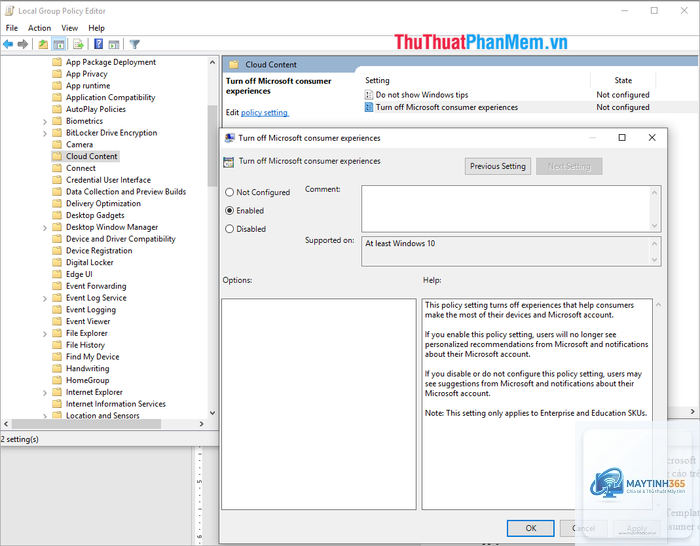700x546 pixels.
Task: Expand the Event Log Service node
Action: pyautogui.click(x=45, y=298)
